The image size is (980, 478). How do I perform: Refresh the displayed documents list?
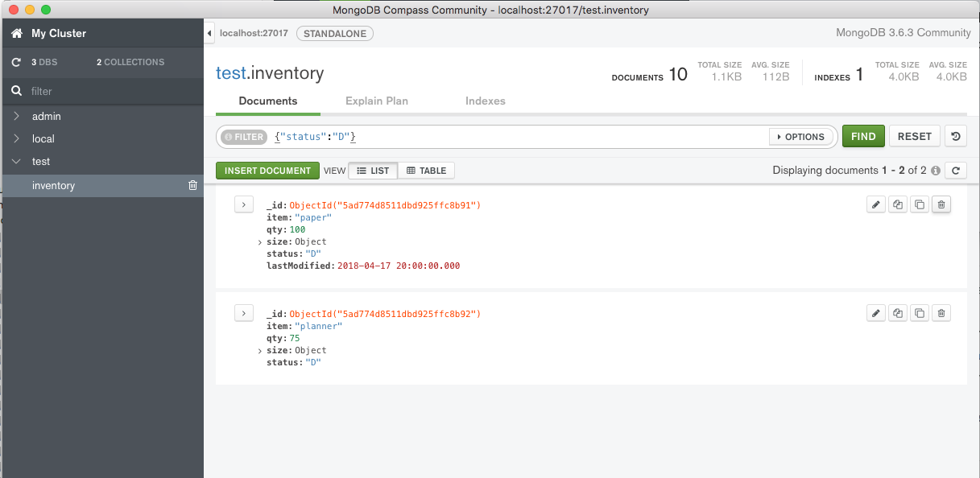(955, 171)
